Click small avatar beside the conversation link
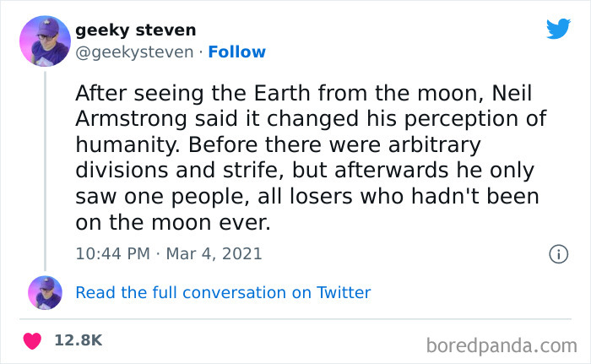 [x=45, y=293]
